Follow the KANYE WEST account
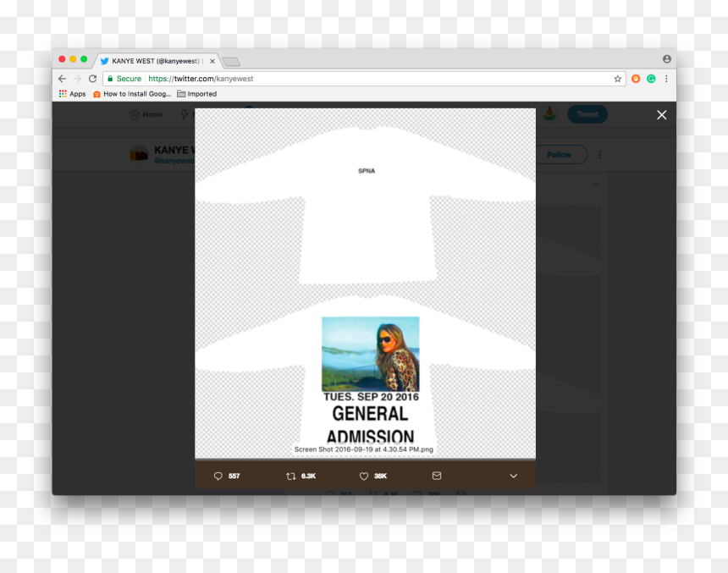The height and width of the screenshot is (573, 728). coord(559,155)
